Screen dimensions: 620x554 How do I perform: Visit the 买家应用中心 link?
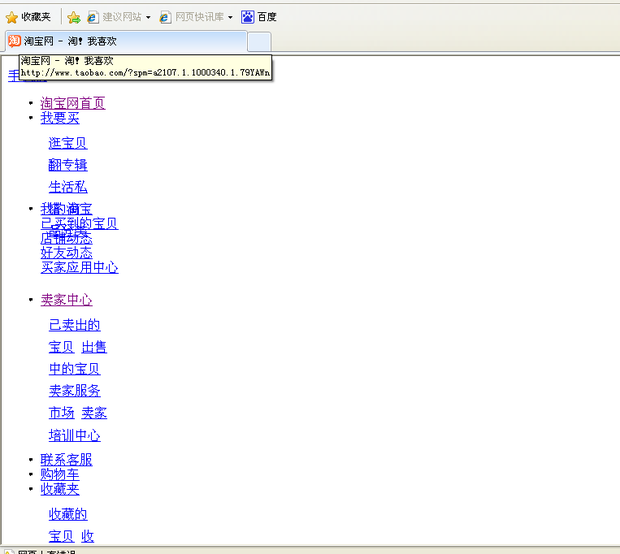79,267
